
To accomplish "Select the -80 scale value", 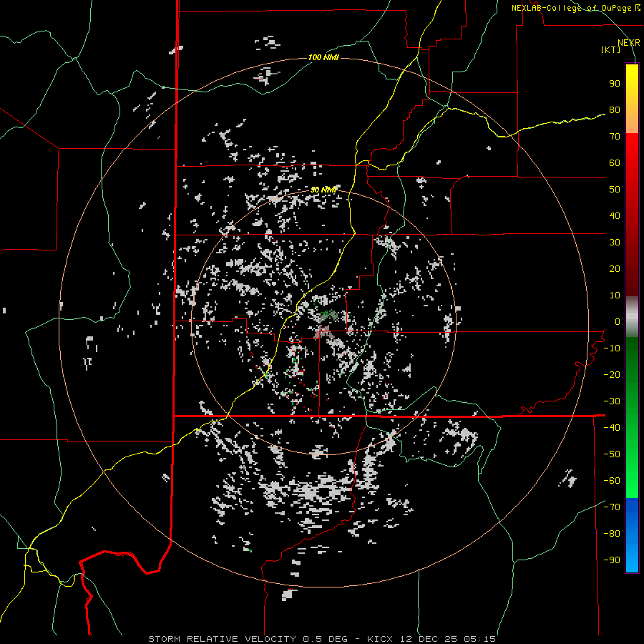I will pyautogui.click(x=612, y=534).
